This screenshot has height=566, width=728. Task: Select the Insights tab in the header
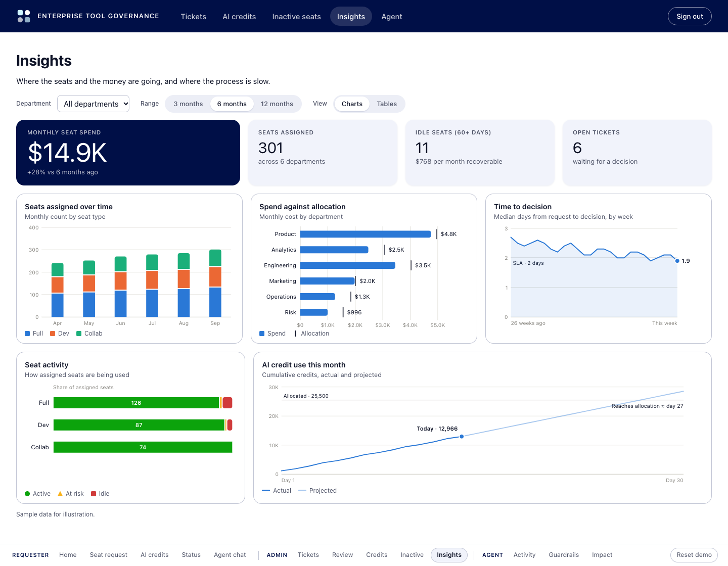(x=351, y=17)
